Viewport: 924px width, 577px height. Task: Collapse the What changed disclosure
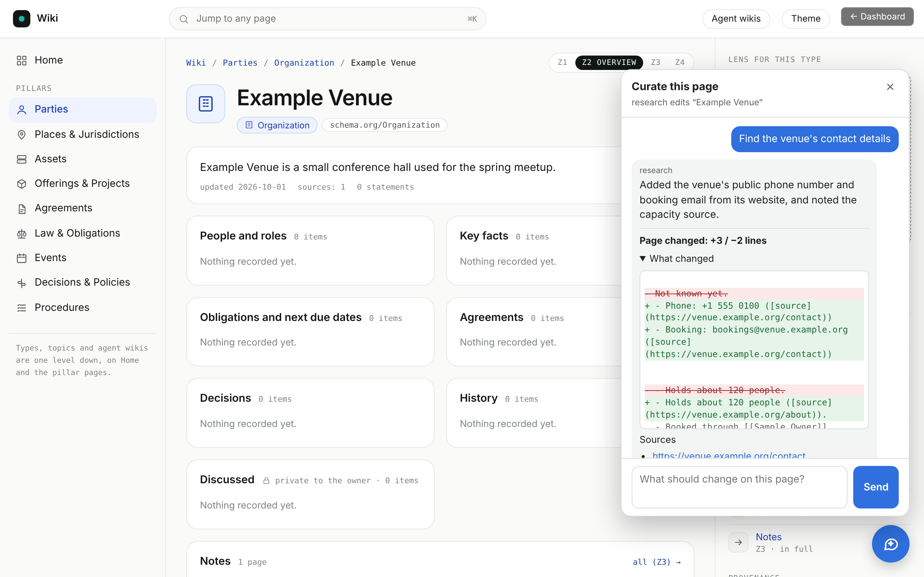[x=677, y=258]
